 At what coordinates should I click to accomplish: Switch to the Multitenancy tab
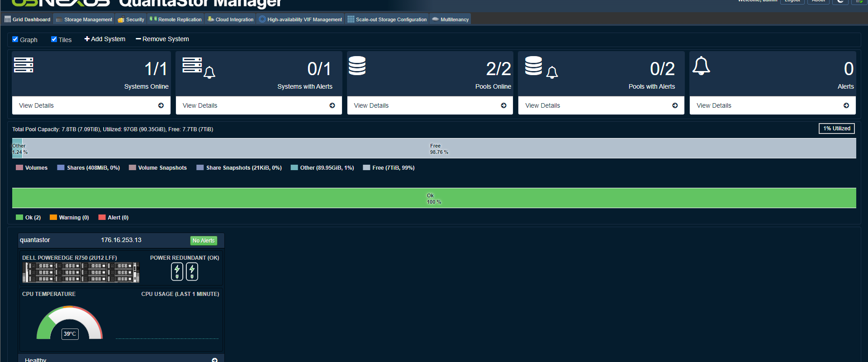pos(450,19)
